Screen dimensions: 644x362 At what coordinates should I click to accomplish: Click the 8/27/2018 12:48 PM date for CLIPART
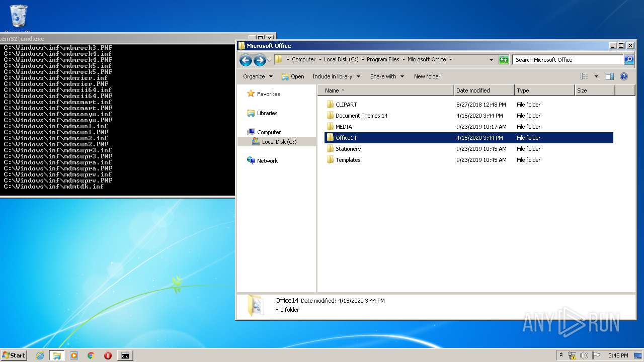click(481, 105)
